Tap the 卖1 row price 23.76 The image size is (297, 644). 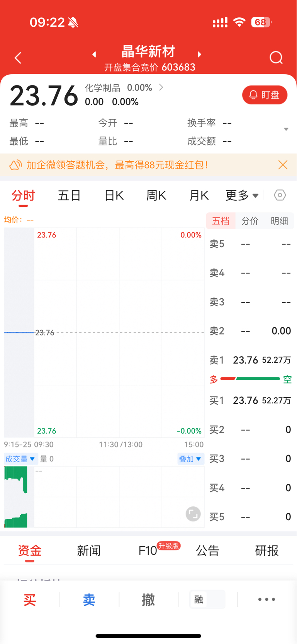tap(246, 360)
